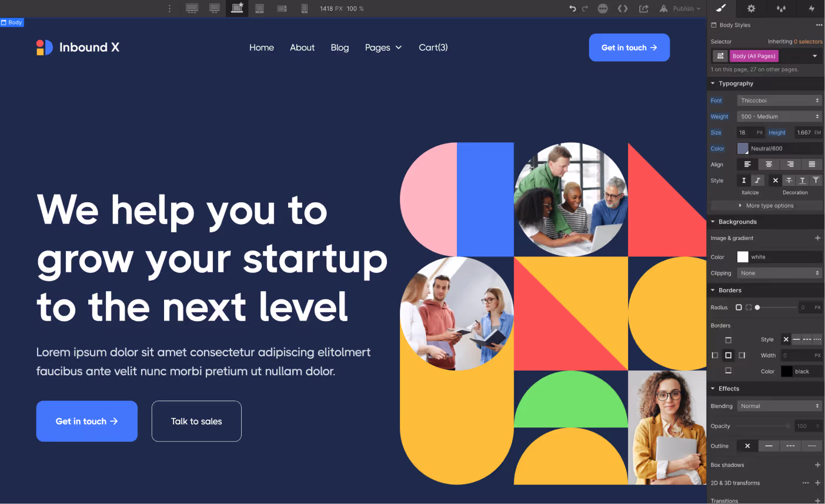Open the Font dropdown showing Thicccboi
825x504 pixels.
coord(780,101)
